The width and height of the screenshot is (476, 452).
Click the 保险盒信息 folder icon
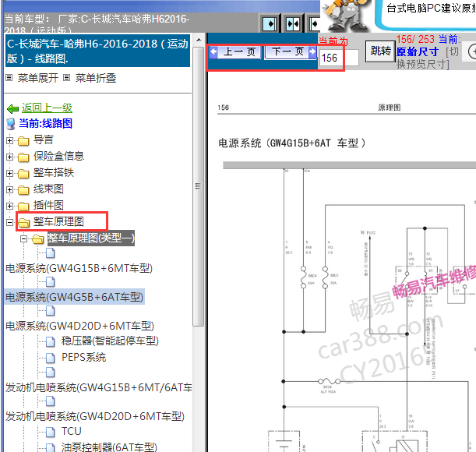pos(23,157)
